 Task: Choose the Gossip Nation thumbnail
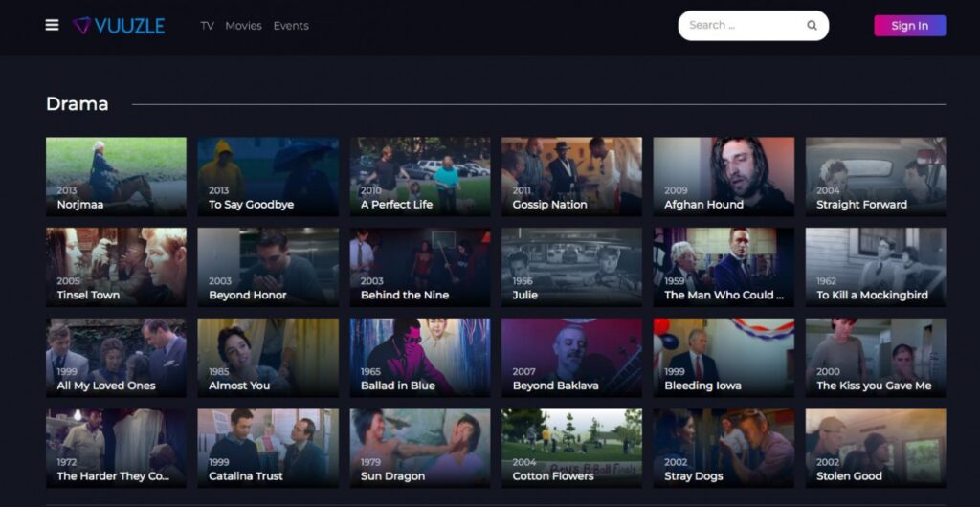point(571,176)
